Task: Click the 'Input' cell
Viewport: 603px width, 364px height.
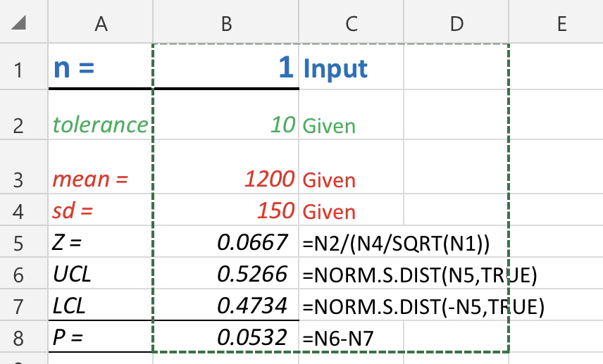Action: tap(351, 66)
